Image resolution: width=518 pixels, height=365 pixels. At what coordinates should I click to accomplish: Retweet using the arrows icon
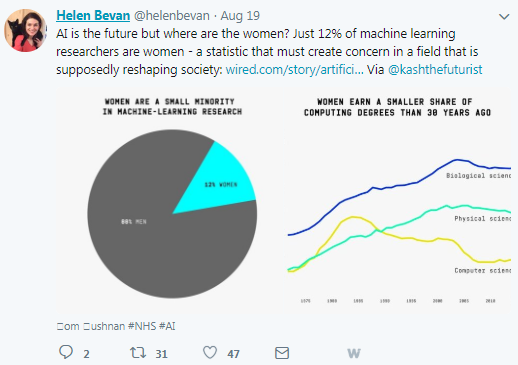pos(138,353)
